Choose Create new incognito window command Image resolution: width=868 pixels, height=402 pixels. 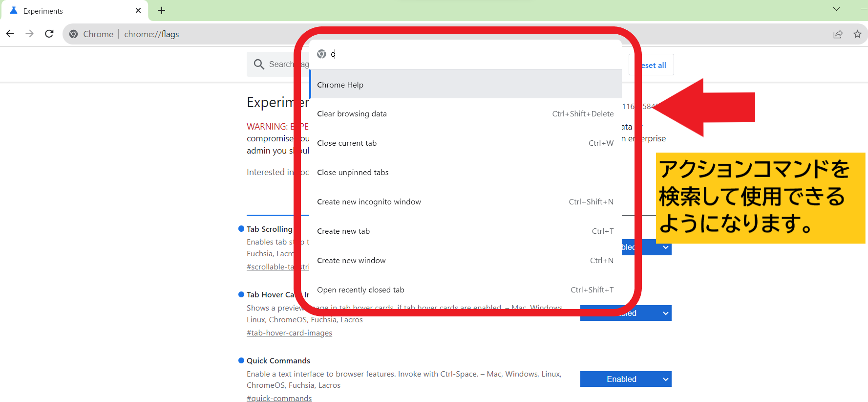click(x=466, y=201)
